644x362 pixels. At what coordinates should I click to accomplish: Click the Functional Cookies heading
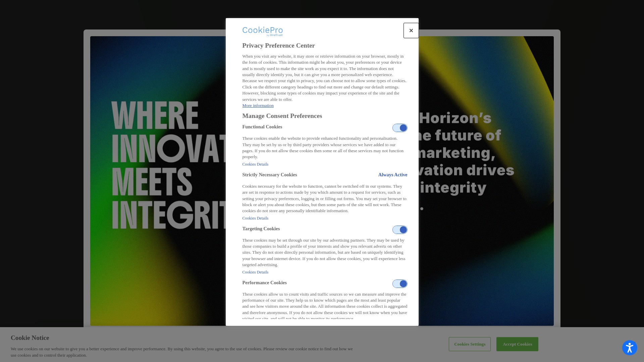(x=262, y=127)
